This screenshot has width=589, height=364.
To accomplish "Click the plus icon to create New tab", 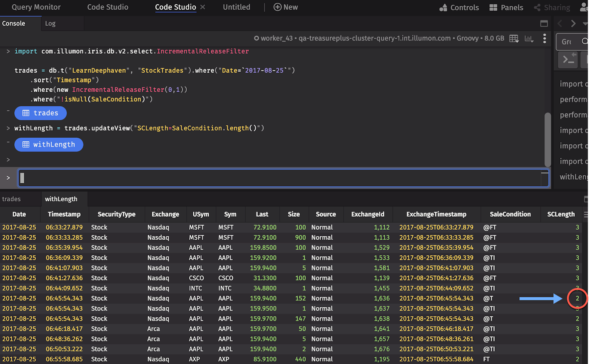I will [278, 7].
